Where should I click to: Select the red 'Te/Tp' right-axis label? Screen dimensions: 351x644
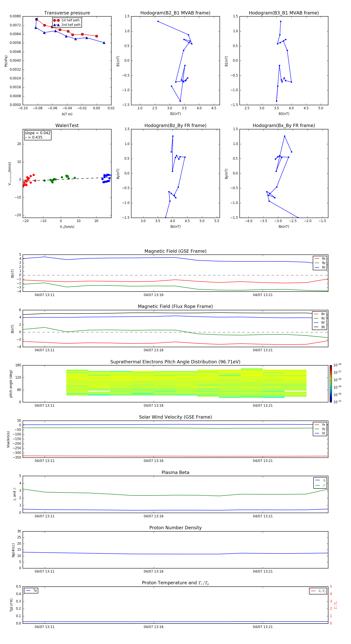(x=336, y=605)
